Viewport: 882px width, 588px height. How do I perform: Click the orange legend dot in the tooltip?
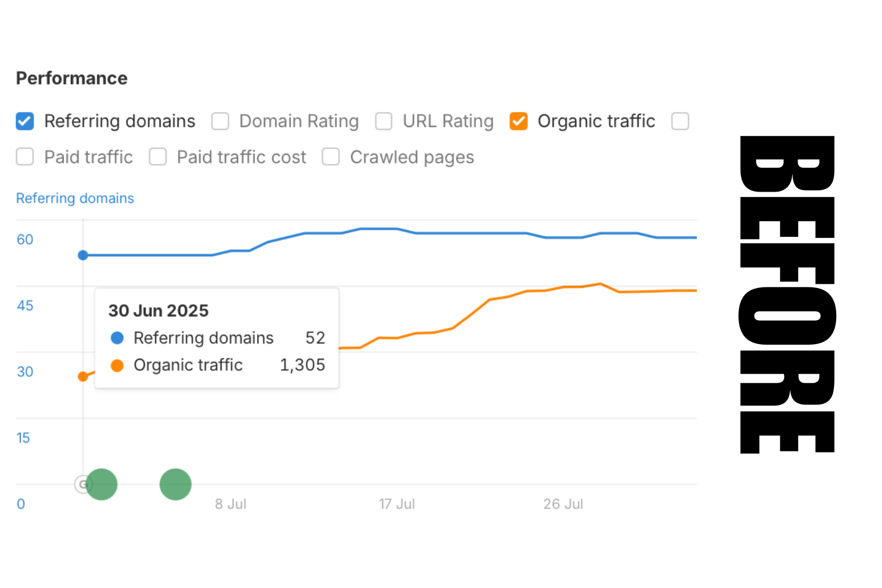click(117, 365)
